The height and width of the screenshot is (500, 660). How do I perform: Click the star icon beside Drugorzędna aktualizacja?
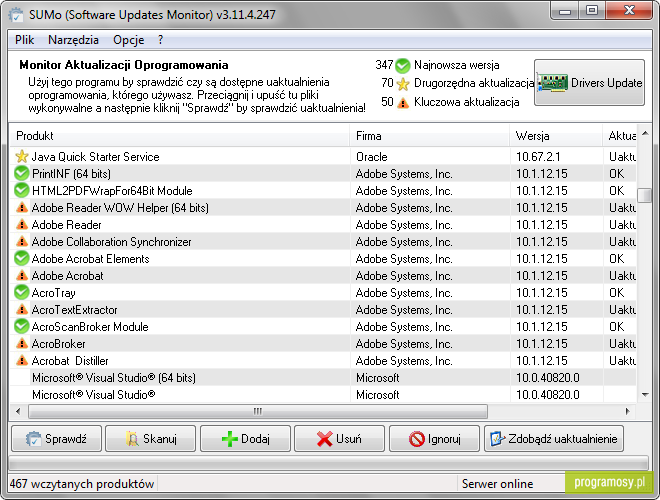pos(403,84)
